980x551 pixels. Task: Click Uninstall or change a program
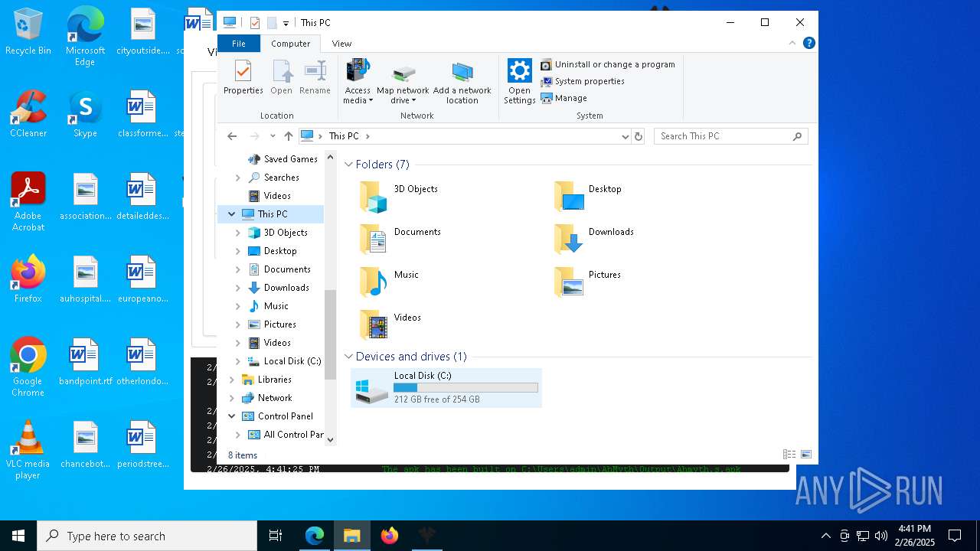(x=608, y=64)
